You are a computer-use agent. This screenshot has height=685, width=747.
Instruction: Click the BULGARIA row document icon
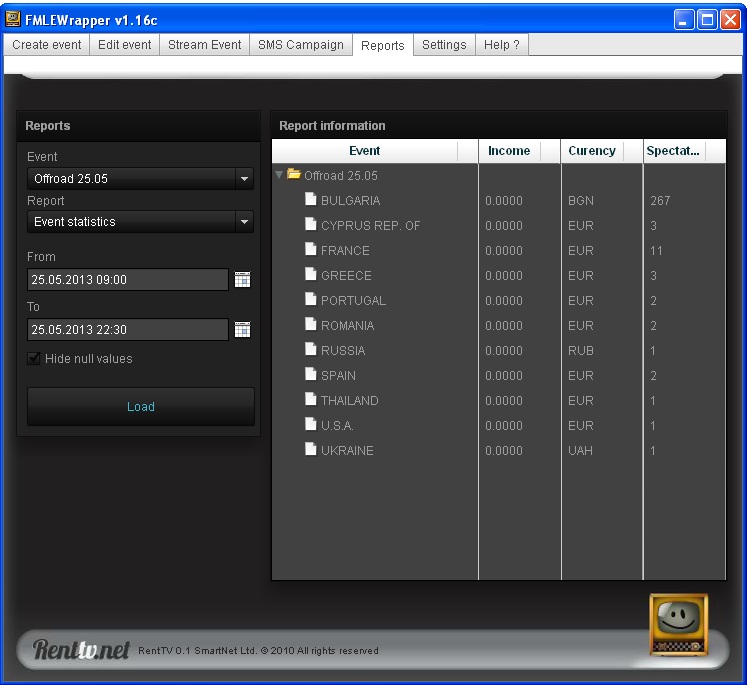pos(311,199)
